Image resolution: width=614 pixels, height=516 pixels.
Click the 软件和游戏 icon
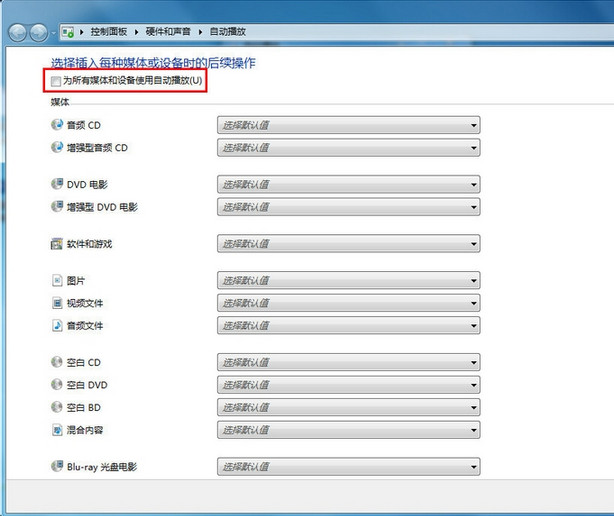click(x=57, y=244)
